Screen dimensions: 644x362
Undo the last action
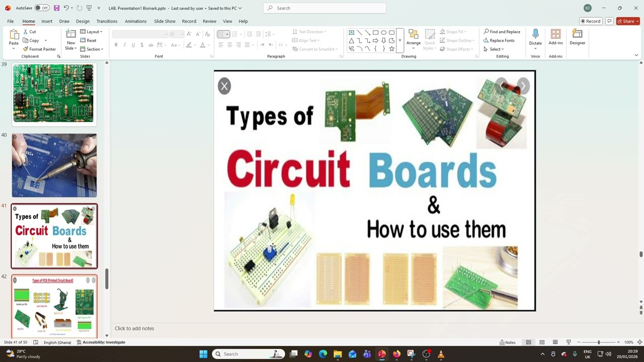click(66, 8)
